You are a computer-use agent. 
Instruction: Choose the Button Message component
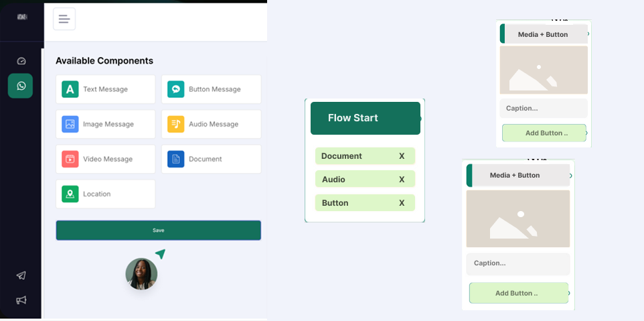point(211,89)
